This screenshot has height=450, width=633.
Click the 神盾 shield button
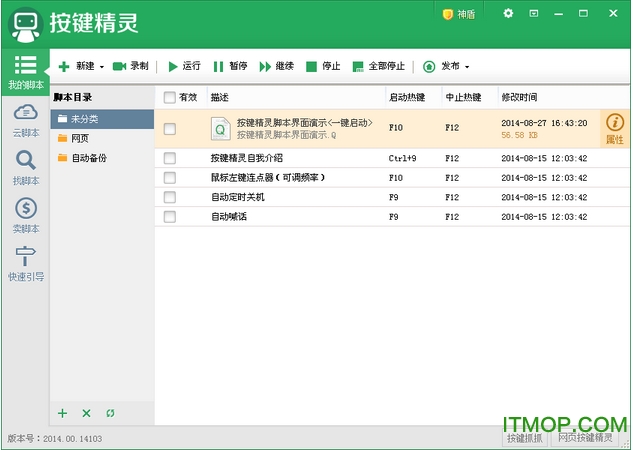[461, 14]
